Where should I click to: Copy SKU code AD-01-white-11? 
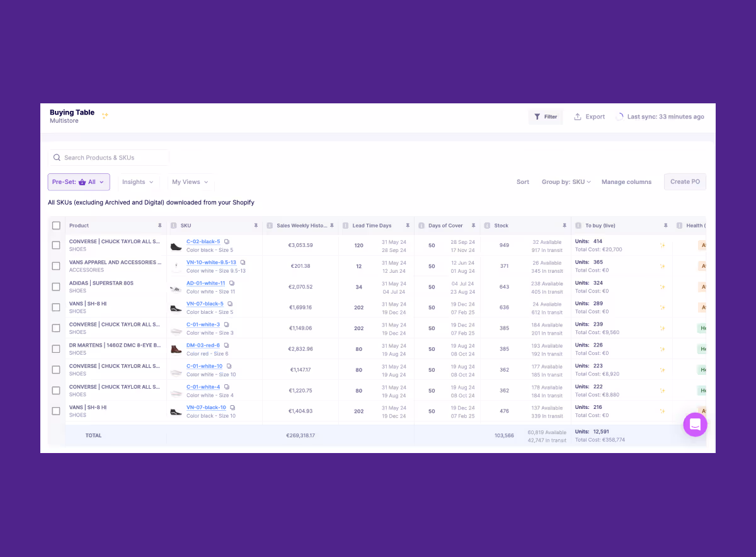click(232, 284)
